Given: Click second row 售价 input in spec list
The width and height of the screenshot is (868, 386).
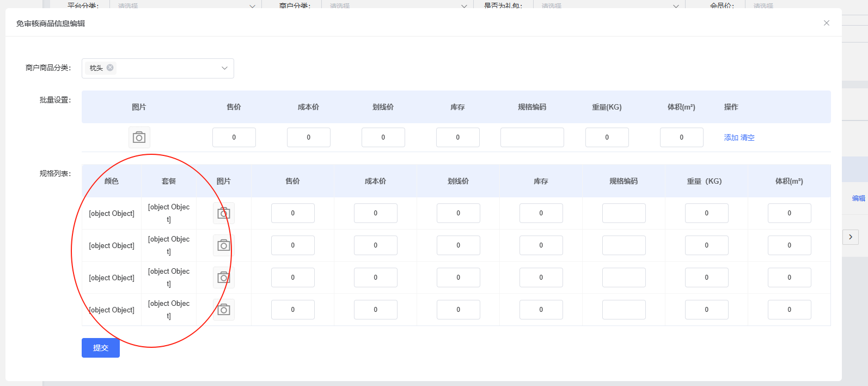Looking at the screenshot, I should pyautogui.click(x=293, y=245).
